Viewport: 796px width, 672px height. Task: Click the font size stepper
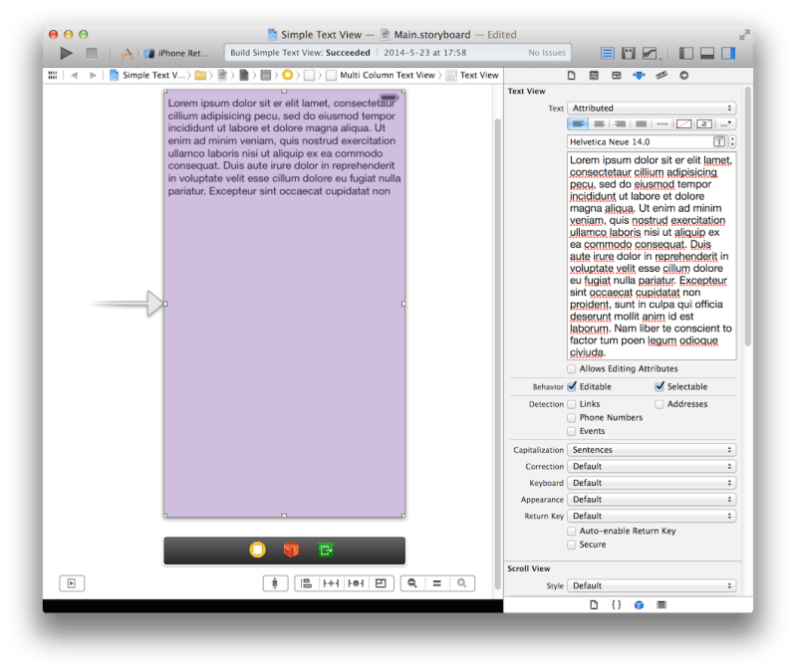(x=732, y=142)
